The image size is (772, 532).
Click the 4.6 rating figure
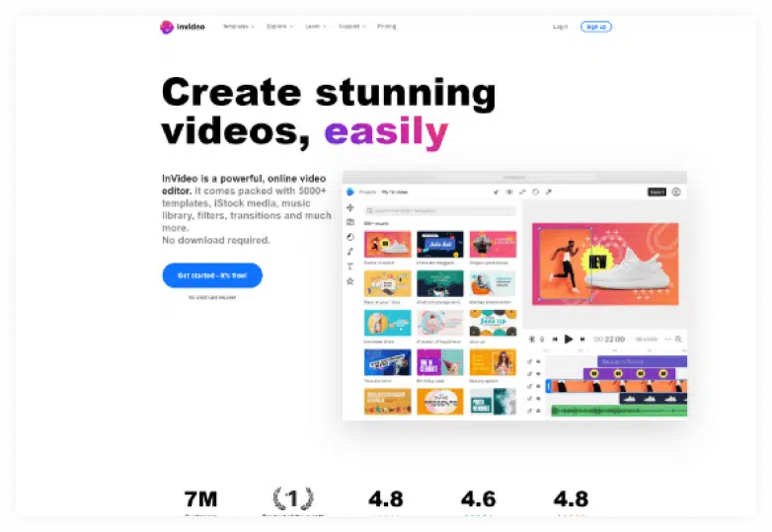pos(478,499)
